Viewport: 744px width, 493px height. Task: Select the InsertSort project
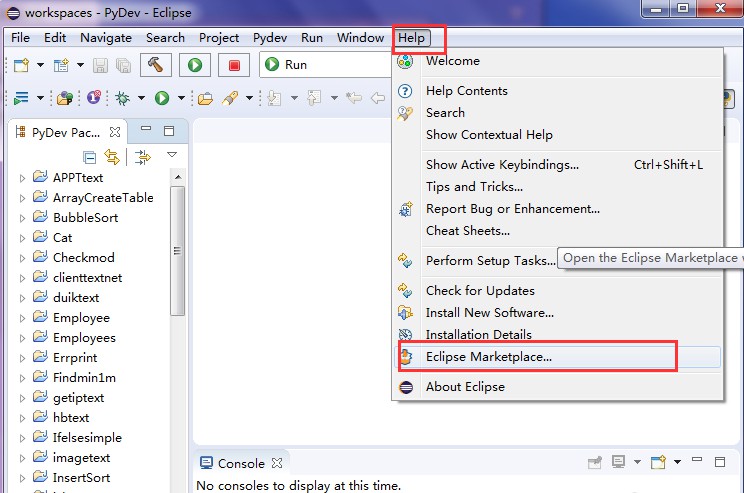(x=81, y=477)
